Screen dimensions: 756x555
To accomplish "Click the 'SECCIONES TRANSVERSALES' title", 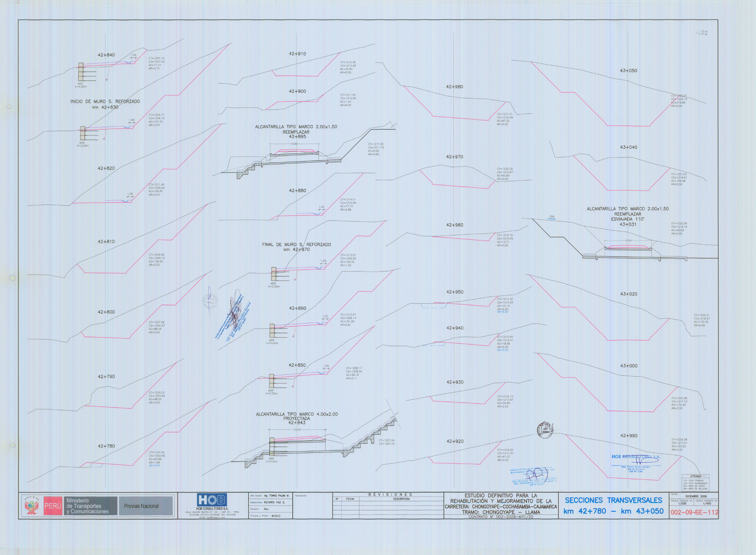I will point(613,500).
